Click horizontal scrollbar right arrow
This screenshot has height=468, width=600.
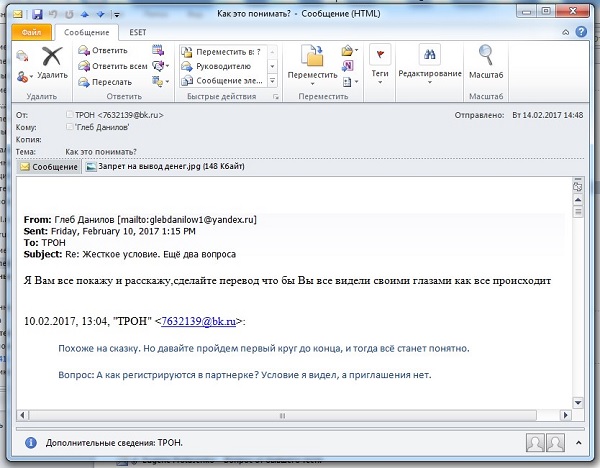click(x=566, y=415)
